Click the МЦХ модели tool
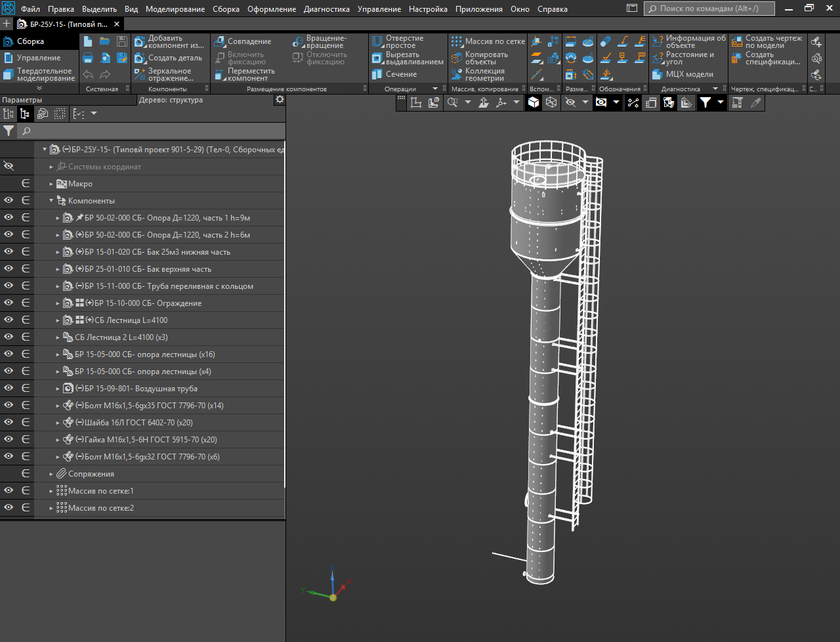Viewport: 840px width, 642px height. click(x=682, y=74)
